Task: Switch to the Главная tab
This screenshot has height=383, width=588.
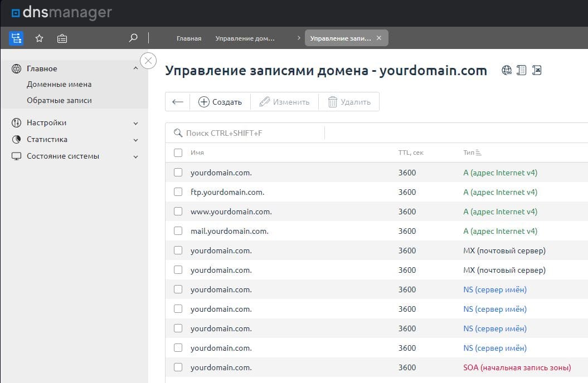Action: (189, 38)
